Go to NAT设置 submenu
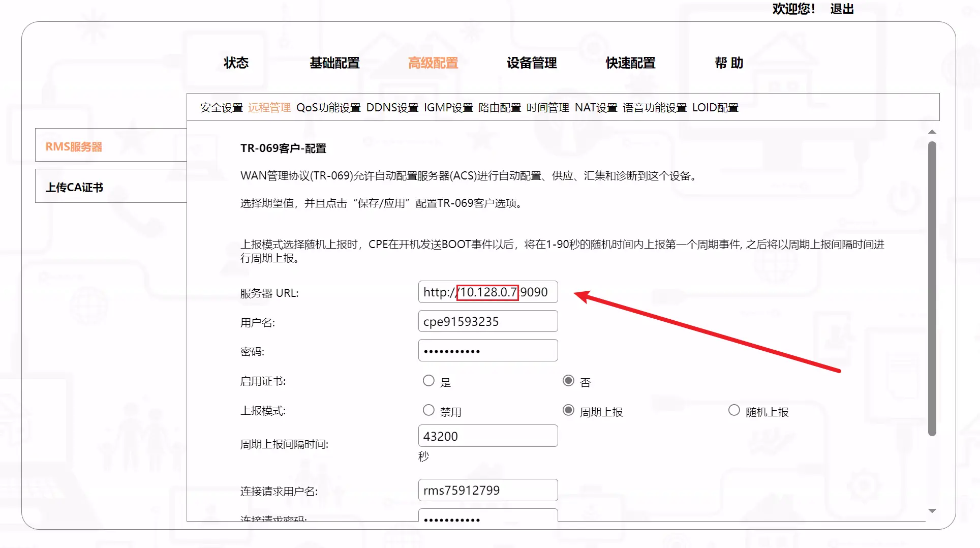The image size is (980, 548). [596, 108]
